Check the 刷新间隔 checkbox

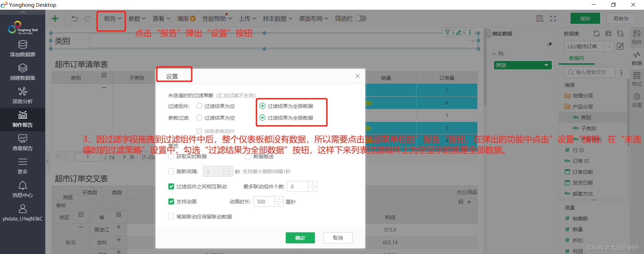[171, 171]
